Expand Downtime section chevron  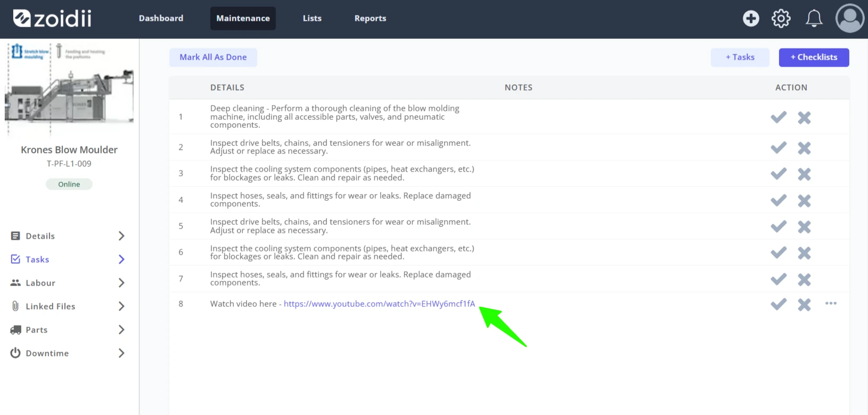point(121,353)
